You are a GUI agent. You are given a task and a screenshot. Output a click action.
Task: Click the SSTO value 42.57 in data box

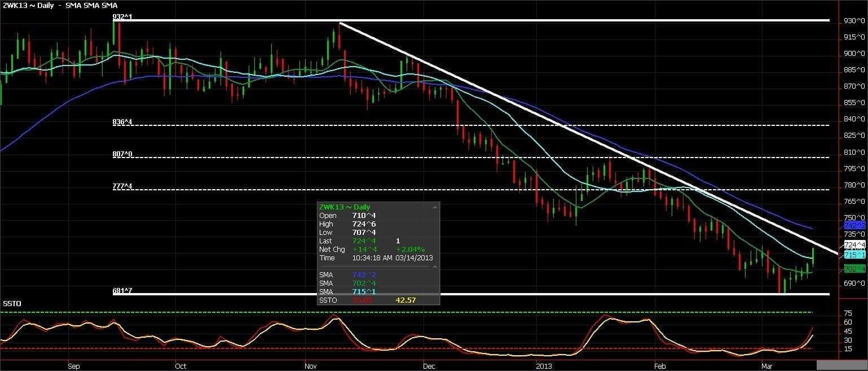click(x=406, y=300)
